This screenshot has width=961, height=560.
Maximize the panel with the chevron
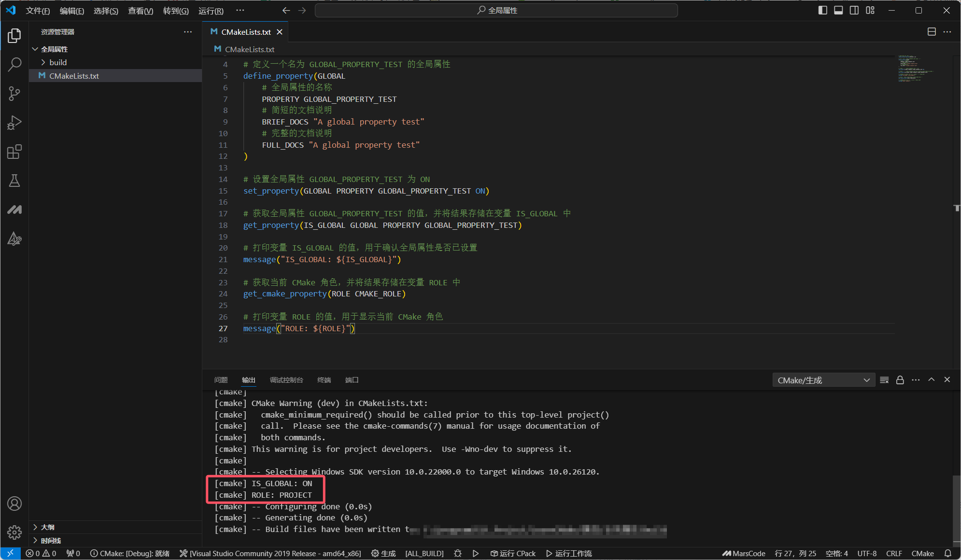tap(932, 380)
